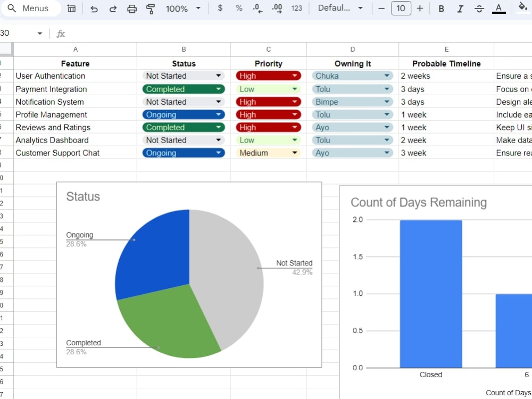Screen dimensions: 532x399
Task: Select the Payment Integration cell
Action: coord(76,89)
